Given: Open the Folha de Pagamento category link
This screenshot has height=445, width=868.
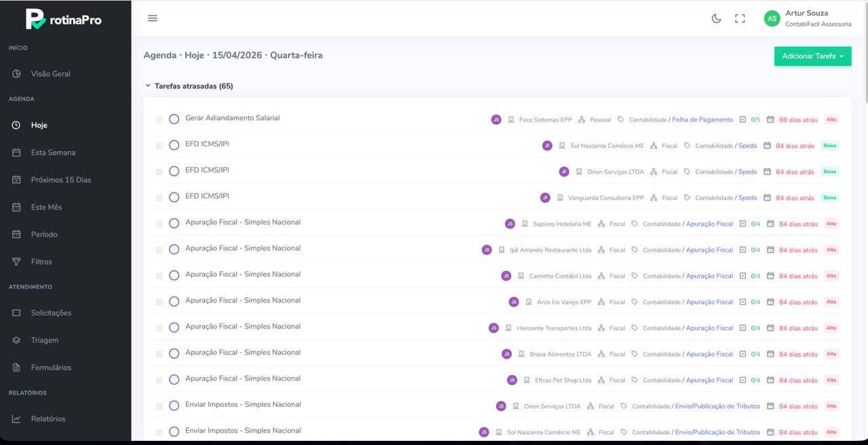Looking at the screenshot, I should click(x=703, y=119).
